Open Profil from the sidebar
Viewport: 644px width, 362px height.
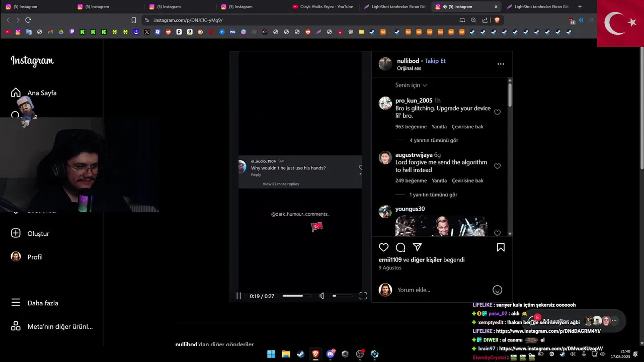35,257
